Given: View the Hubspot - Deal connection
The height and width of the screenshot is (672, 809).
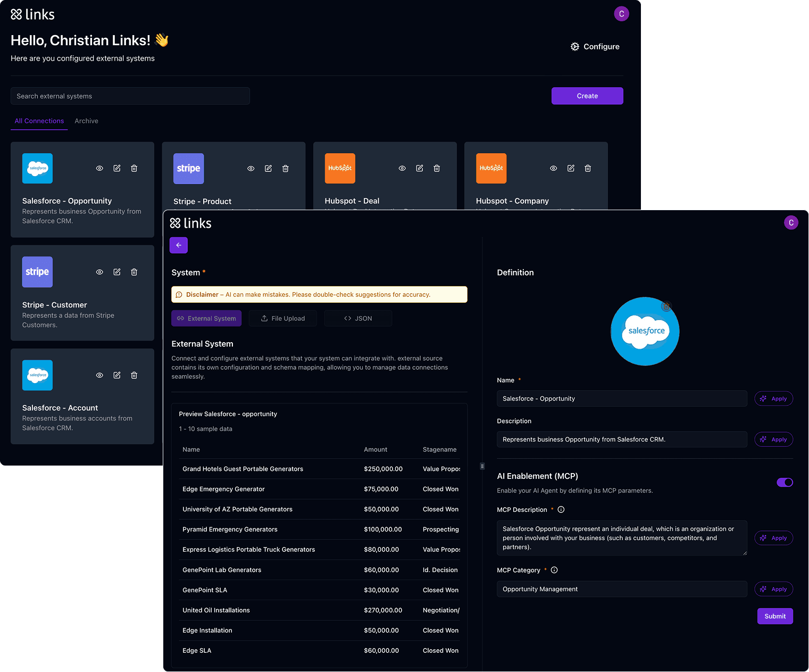Looking at the screenshot, I should click(x=402, y=168).
